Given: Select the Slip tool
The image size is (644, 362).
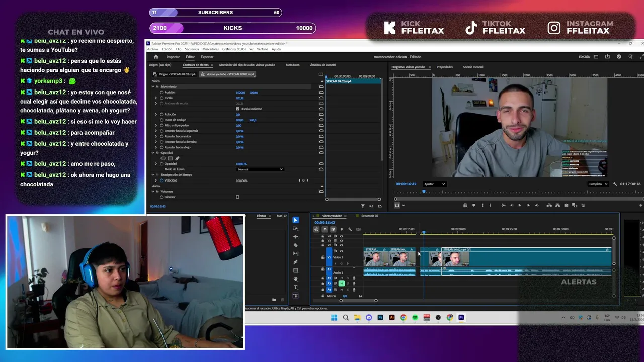Looking at the screenshot, I should [295, 253].
